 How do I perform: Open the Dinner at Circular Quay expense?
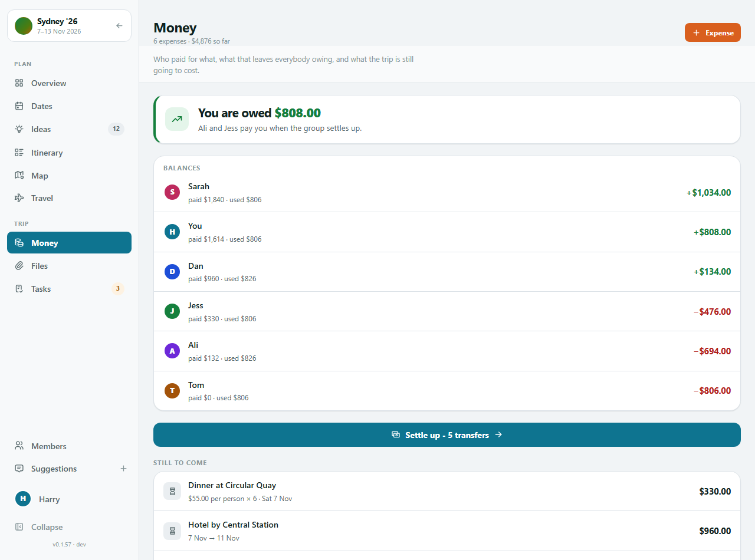[x=447, y=491]
